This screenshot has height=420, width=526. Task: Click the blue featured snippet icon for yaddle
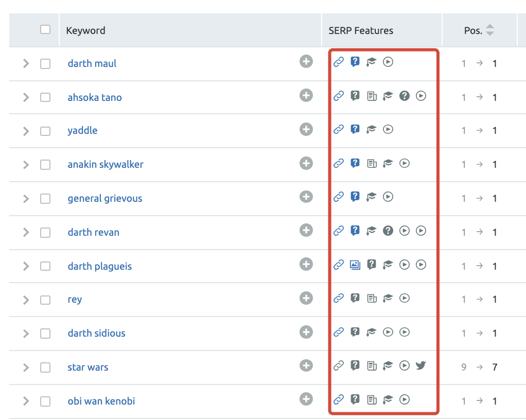click(x=355, y=129)
